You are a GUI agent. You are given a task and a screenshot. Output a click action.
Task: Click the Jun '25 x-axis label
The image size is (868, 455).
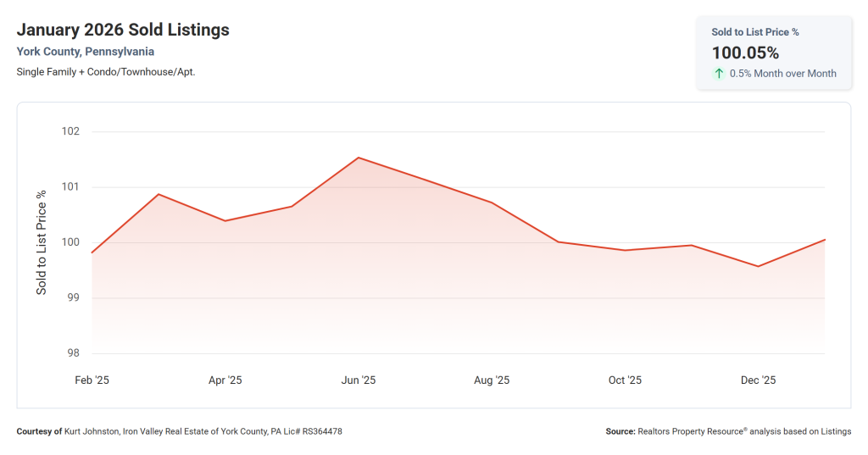(x=359, y=380)
